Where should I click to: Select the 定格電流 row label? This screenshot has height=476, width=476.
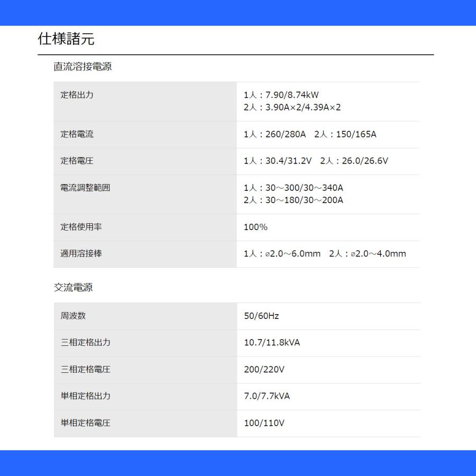[x=77, y=134]
